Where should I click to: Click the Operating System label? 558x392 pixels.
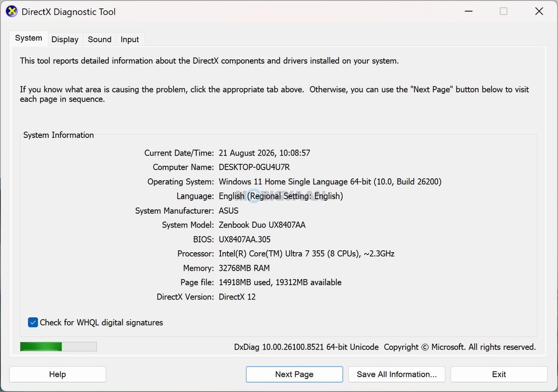181,182
